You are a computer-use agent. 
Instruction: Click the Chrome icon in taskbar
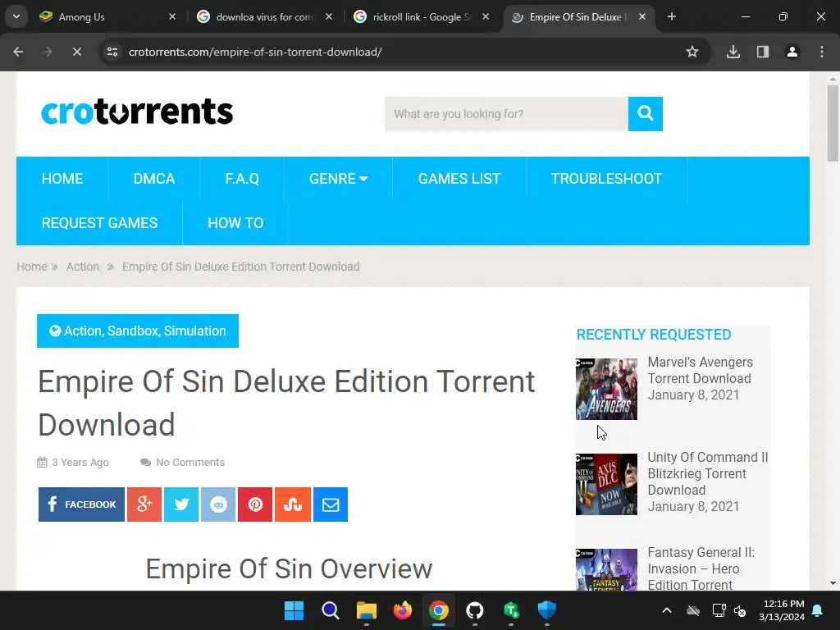pyautogui.click(x=439, y=610)
